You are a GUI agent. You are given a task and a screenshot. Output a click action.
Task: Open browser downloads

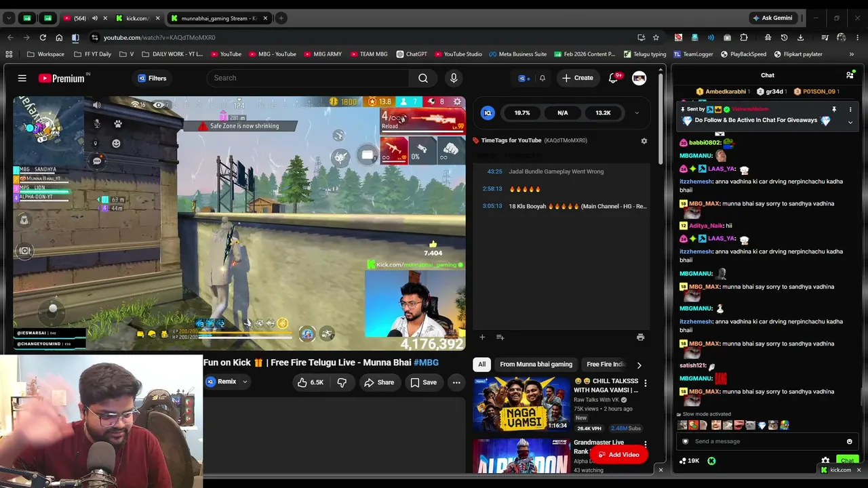[800, 37]
